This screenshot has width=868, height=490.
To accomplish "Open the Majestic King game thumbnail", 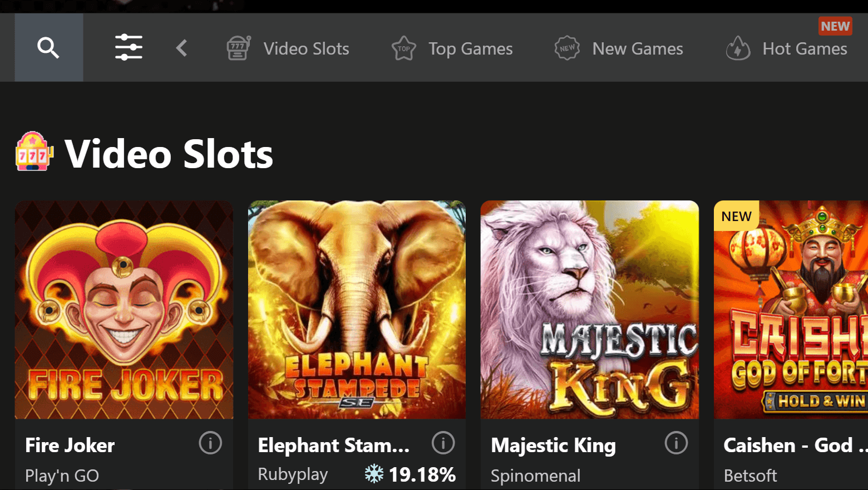I will [590, 310].
